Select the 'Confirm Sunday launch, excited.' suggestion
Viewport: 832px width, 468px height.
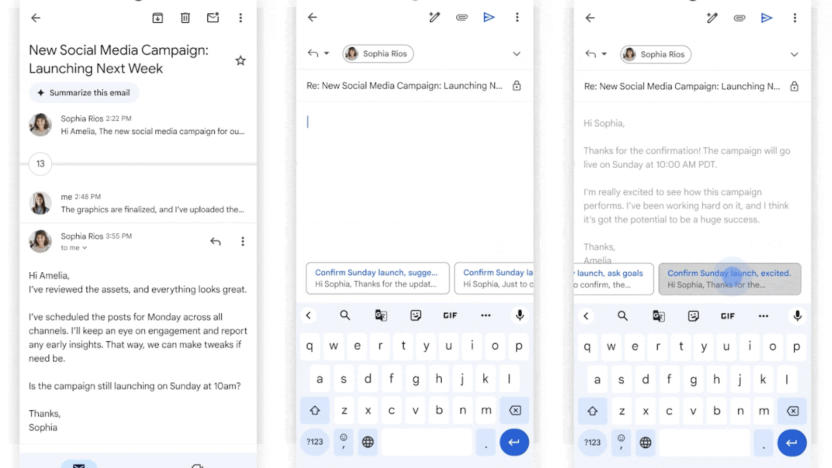click(729, 278)
